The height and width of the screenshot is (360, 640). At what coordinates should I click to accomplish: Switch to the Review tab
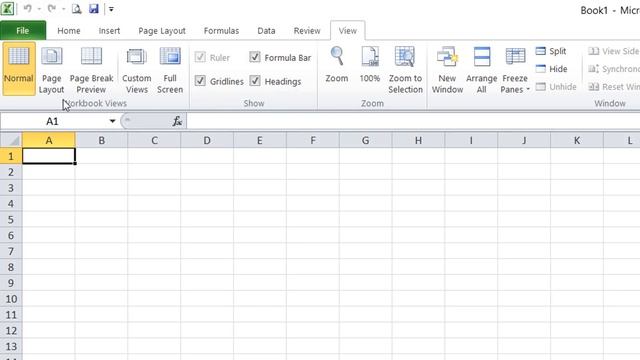pyautogui.click(x=307, y=31)
